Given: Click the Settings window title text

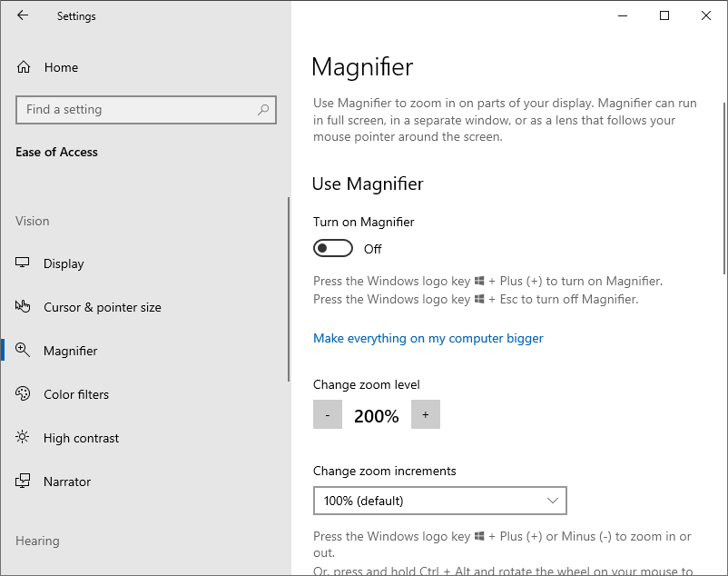Looking at the screenshot, I should click(x=76, y=16).
